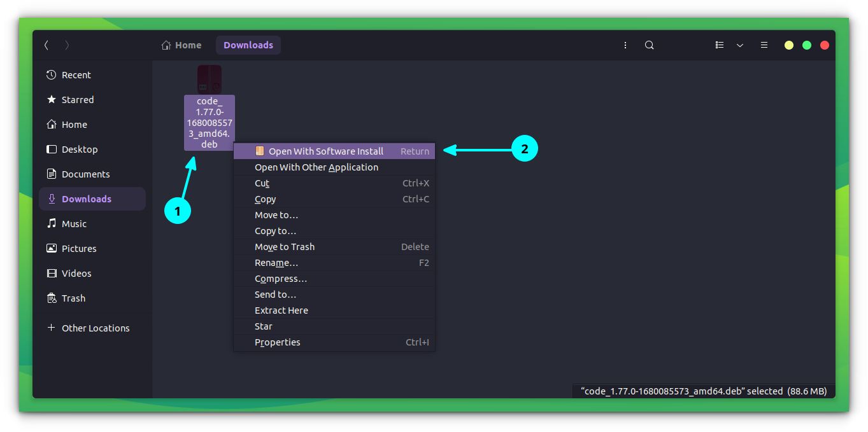Click the Downloads breadcrumb
This screenshot has width=868, height=432.
coord(248,45)
